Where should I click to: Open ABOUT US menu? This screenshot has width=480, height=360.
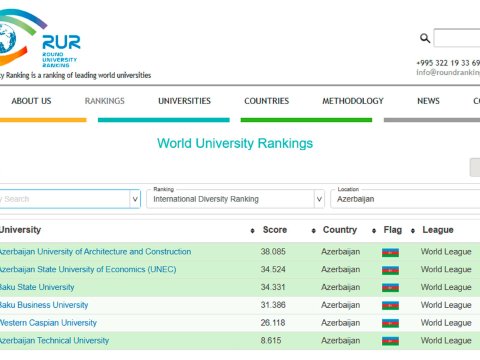pos(31,101)
